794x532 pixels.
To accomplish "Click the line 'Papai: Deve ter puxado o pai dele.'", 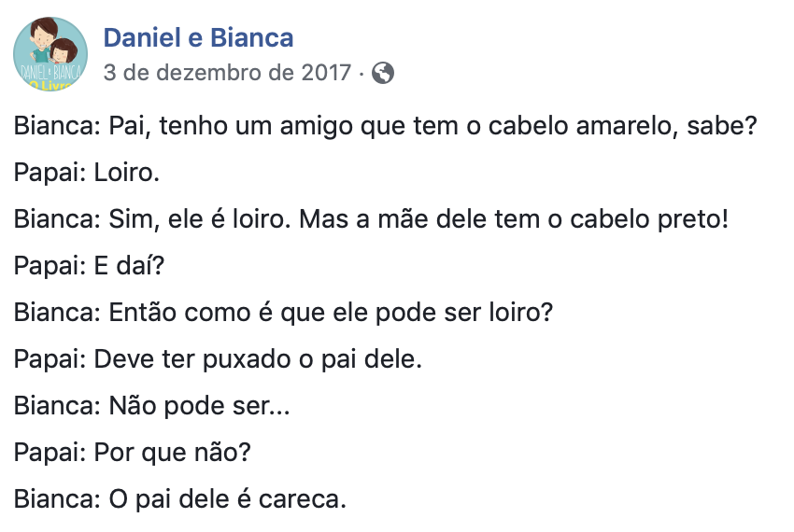I will pos(218,359).
